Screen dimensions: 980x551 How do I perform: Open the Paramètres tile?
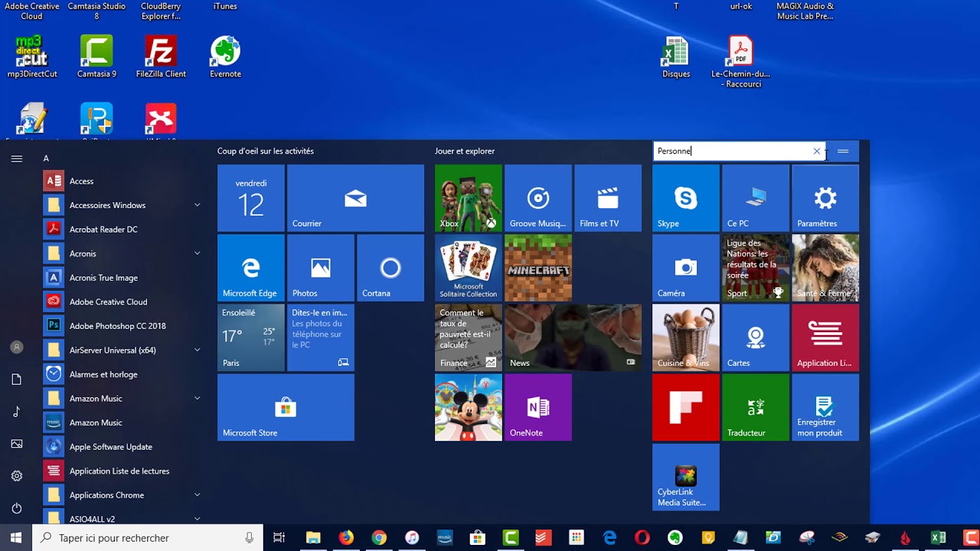825,198
